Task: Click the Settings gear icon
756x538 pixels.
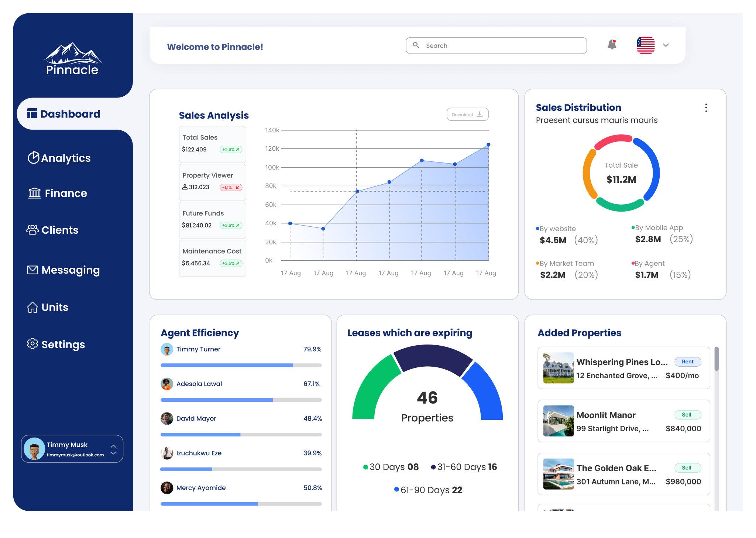Action: point(32,344)
